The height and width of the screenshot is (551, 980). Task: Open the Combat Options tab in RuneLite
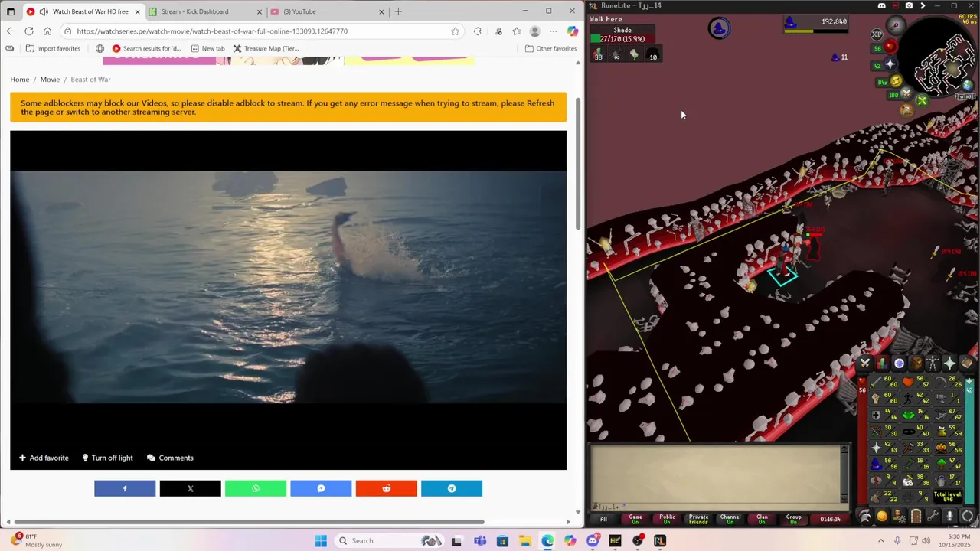[x=865, y=363]
